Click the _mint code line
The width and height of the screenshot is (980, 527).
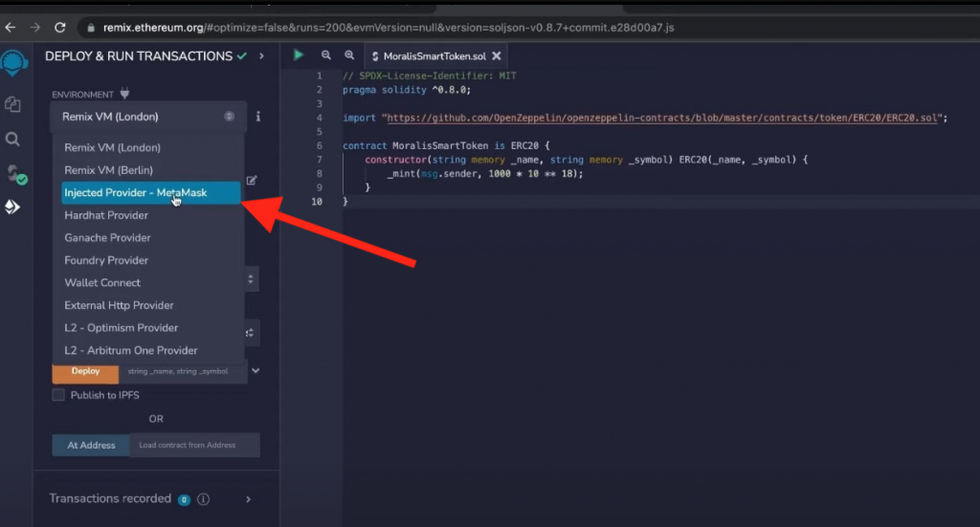click(x=485, y=173)
